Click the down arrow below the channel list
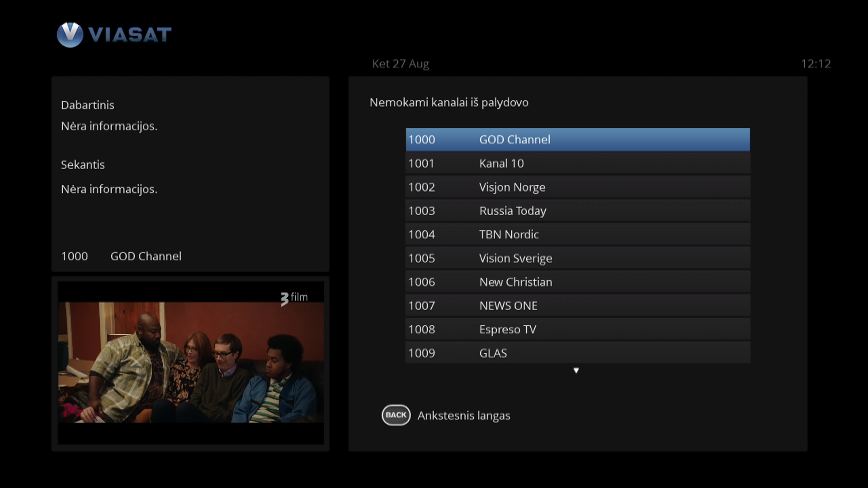 click(x=576, y=371)
